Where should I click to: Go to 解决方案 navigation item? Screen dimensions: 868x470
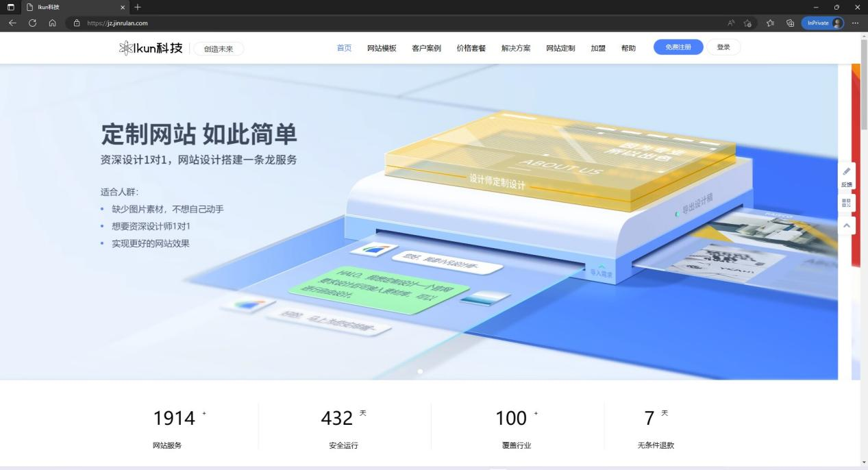point(515,48)
